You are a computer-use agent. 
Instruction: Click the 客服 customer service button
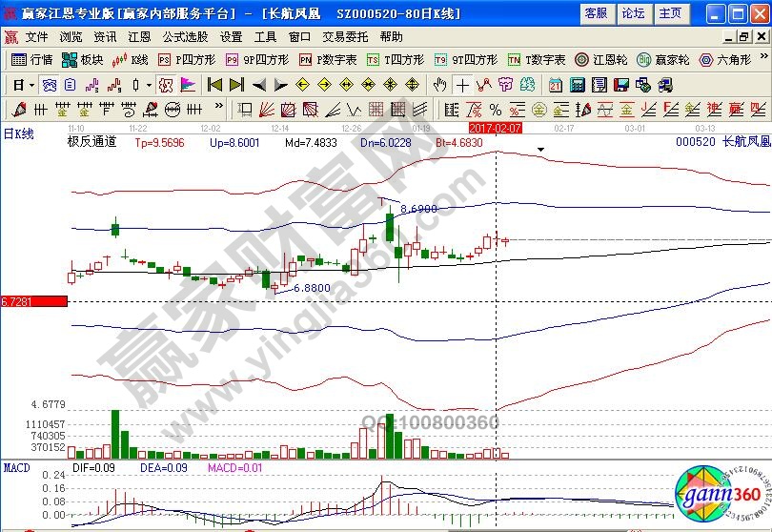[596, 13]
